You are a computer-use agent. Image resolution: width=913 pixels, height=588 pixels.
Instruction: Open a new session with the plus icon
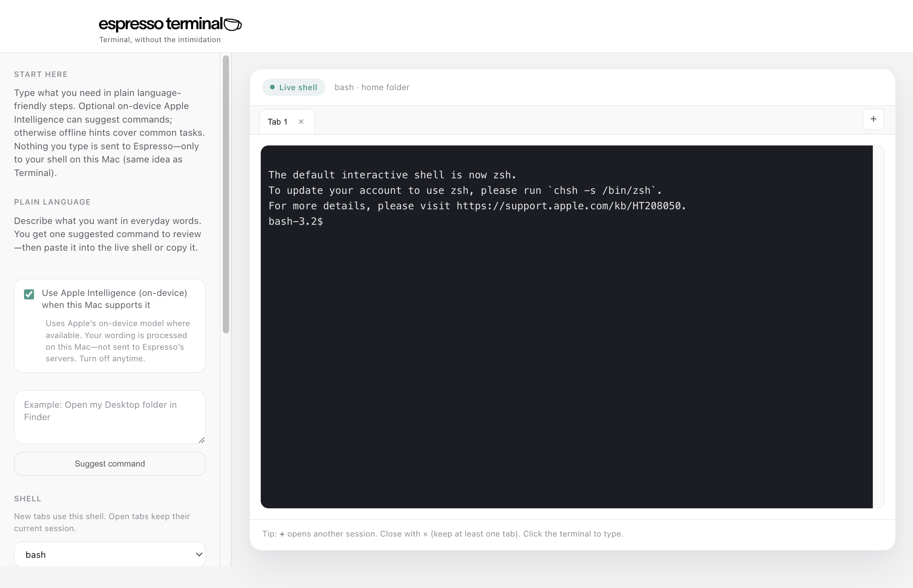coord(873,119)
